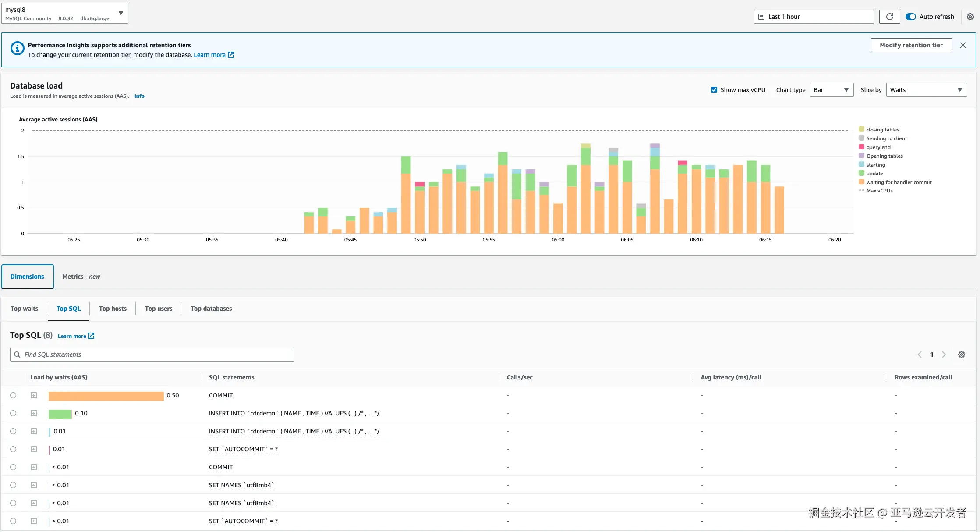Image resolution: width=980 pixels, height=532 pixels.
Task: Click the Modify retention tier button
Action: [x=911, y=45]
